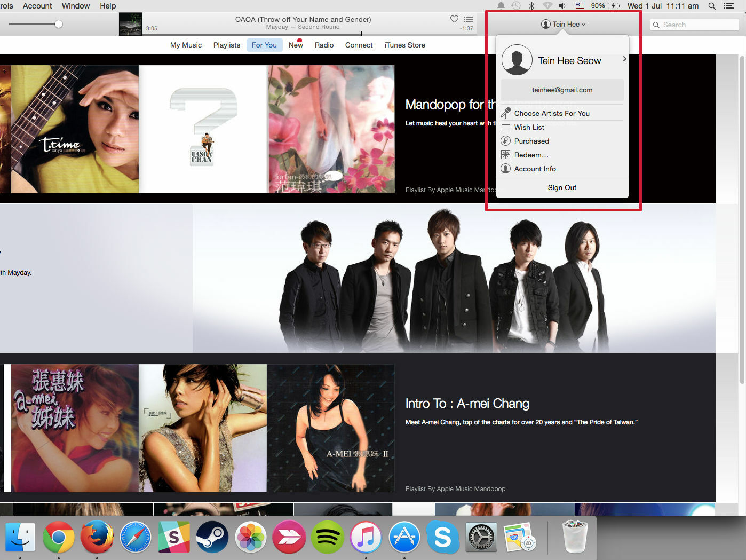746x560 pixels.
Task: Click the menu bar date and time
Action: (x=663, y=6)
